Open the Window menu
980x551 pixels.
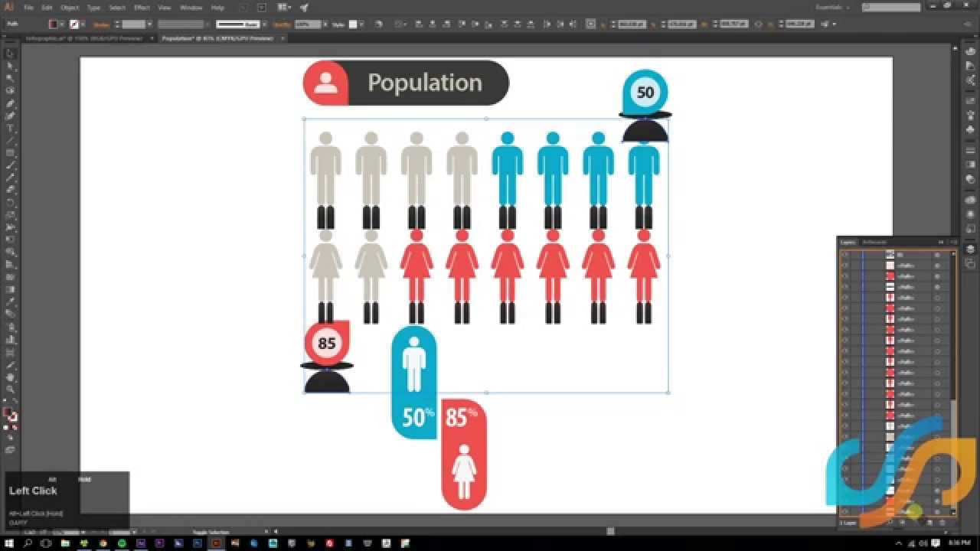(x=190, y=7)
